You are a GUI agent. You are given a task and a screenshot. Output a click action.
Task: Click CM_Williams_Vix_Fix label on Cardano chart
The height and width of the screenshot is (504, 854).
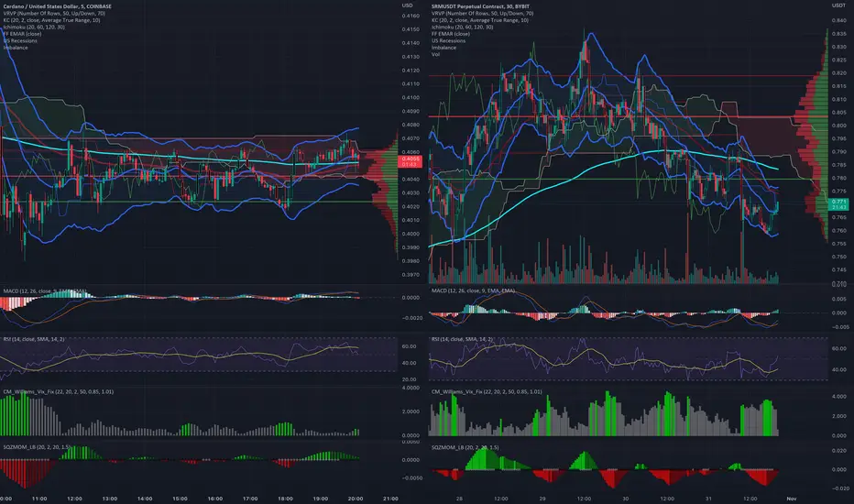coord(59,392)
